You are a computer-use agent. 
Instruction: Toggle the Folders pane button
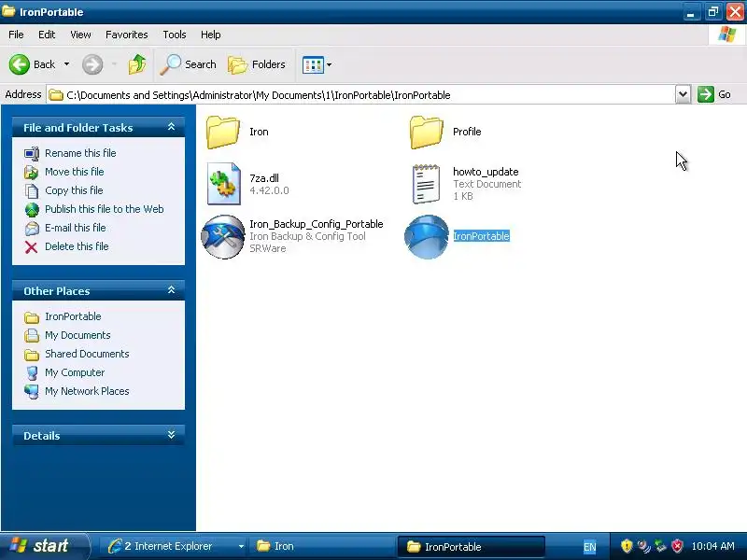(257, 64)
